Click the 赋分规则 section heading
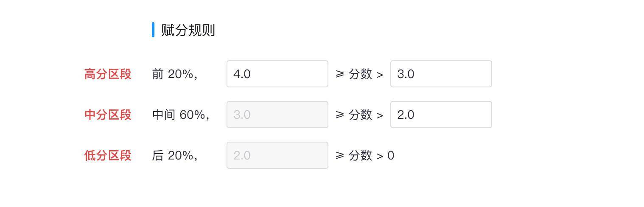This screenshot has width=644, height=207. 188,30
